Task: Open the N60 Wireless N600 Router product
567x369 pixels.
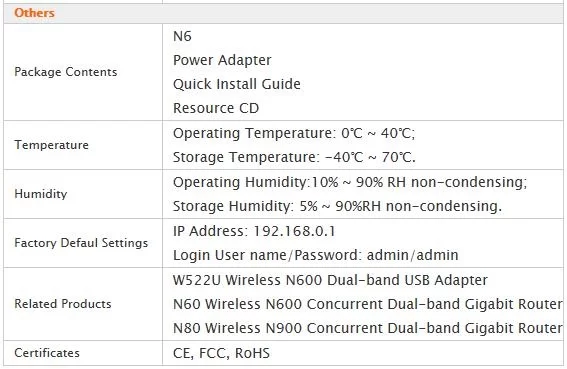Action: click(368, 304)
